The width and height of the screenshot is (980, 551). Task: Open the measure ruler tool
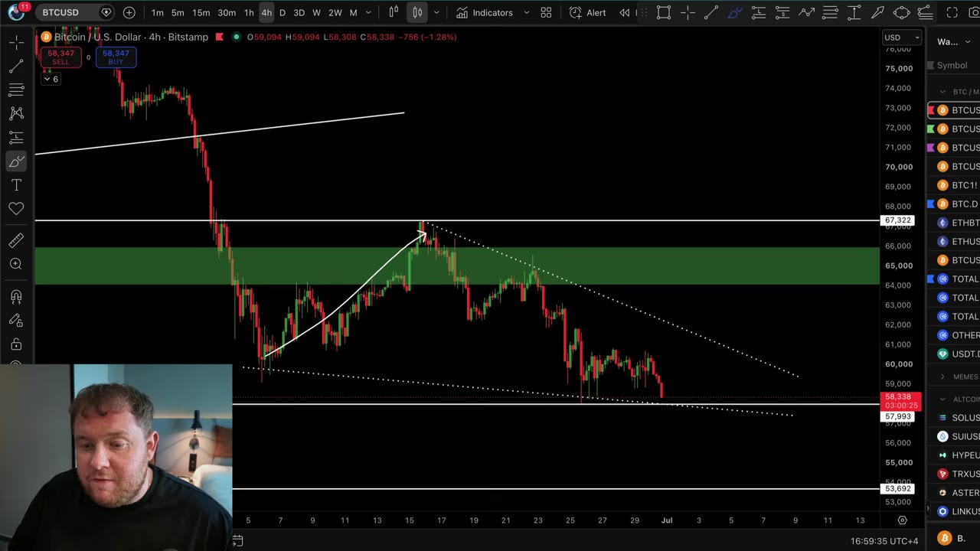click(x=16, y=240)
